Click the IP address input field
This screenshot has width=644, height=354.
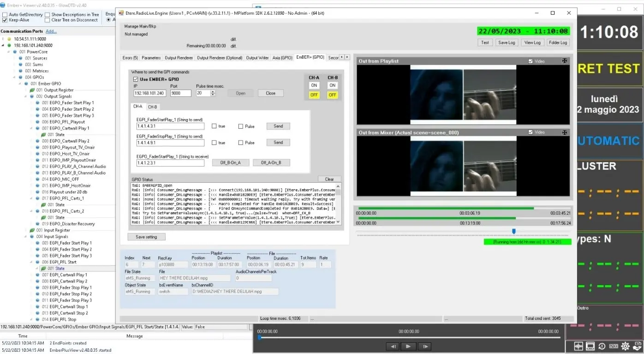click(149, 93)
